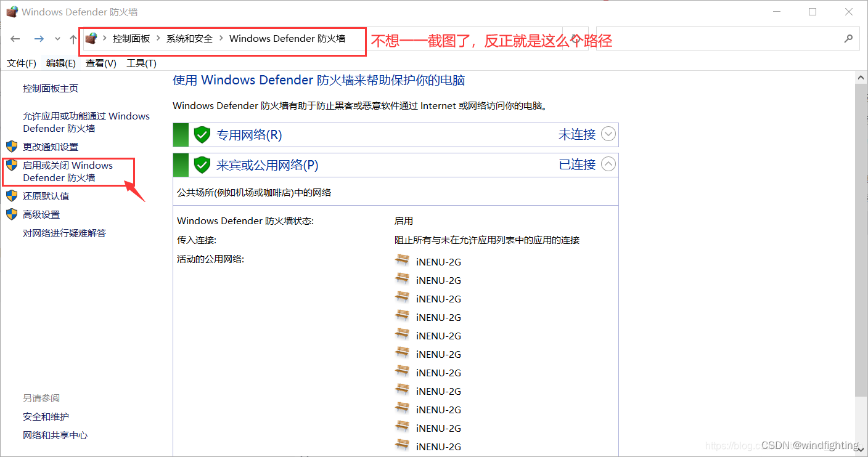Click firewall app icon in title bar

(12, 11)
